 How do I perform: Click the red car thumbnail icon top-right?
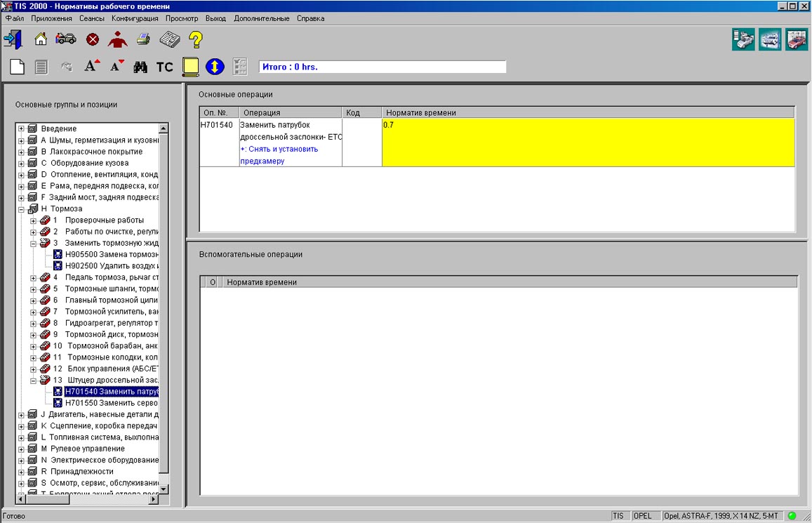797,39
